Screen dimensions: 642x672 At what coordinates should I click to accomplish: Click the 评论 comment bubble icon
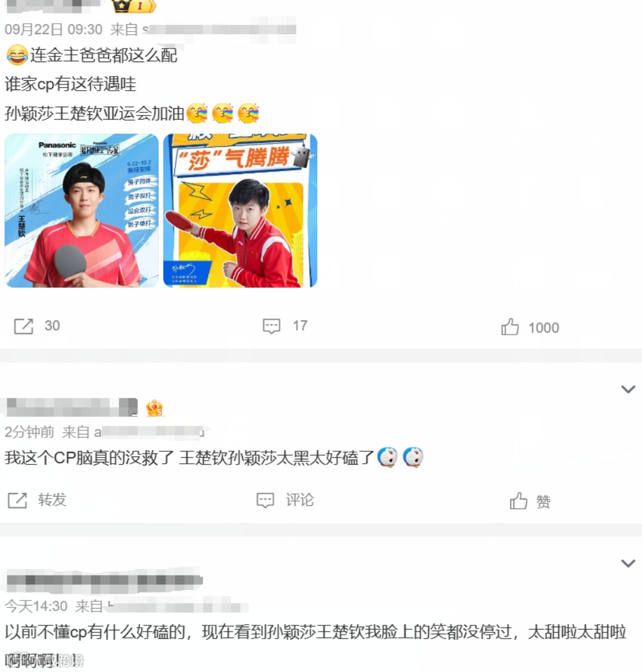[265, 500]
